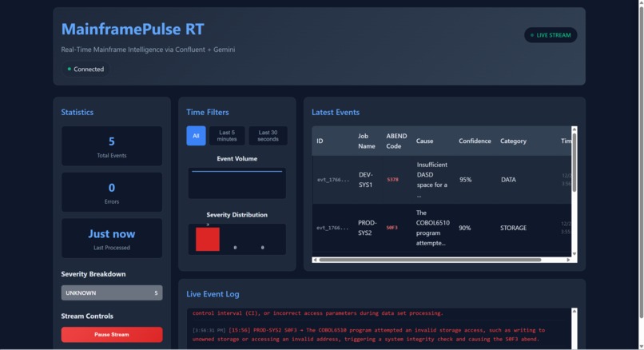This screenshot has height=350, width=644.
Task: Click the event ID in DEV-SYS1 row
Action: (333, 180)
